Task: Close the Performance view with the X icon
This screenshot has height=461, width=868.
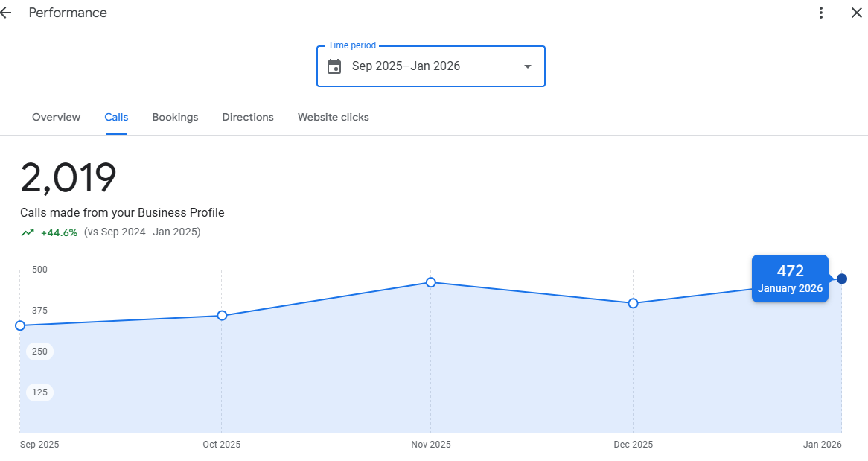Action: 857,13
